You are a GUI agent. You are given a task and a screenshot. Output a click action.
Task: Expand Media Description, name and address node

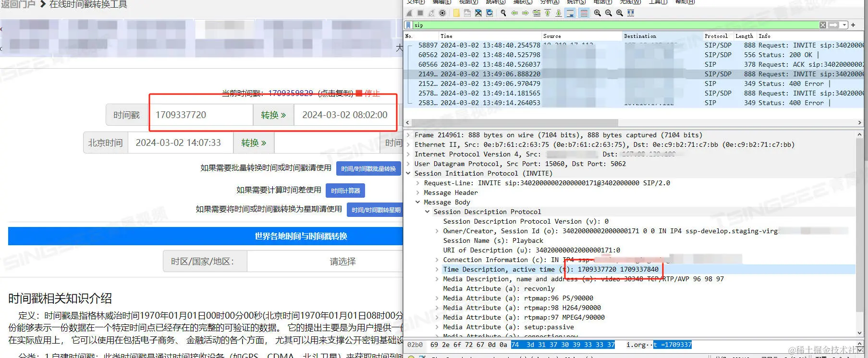[437, 279]
